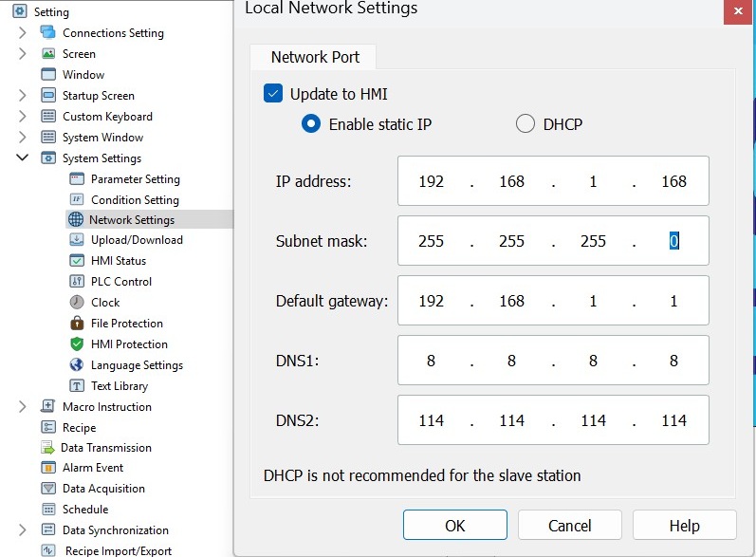
Task: Open the Upload/Download icon
Action: click(x=77, y=240)
